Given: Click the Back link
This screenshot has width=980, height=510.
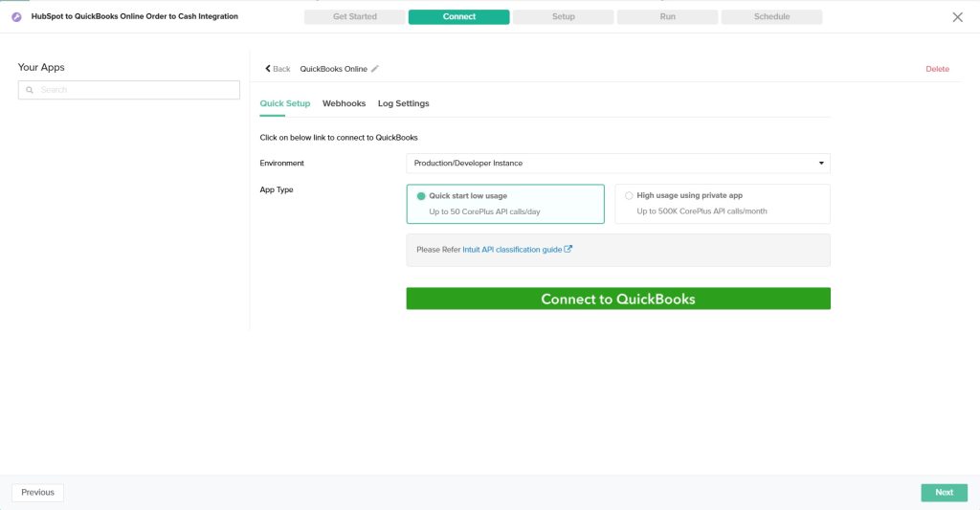Looking at the screenshot, I should 278,69.
